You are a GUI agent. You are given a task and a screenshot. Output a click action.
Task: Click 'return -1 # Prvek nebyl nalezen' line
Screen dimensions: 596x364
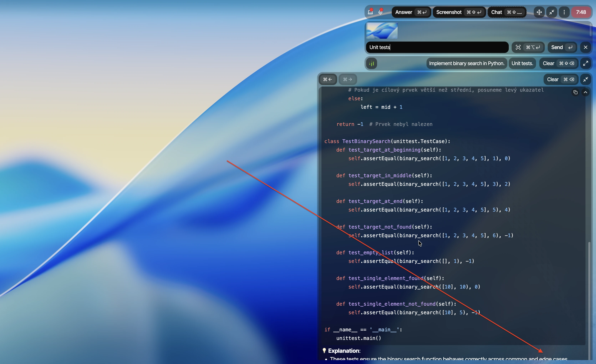pyautogui.click(x=384, y=124)
